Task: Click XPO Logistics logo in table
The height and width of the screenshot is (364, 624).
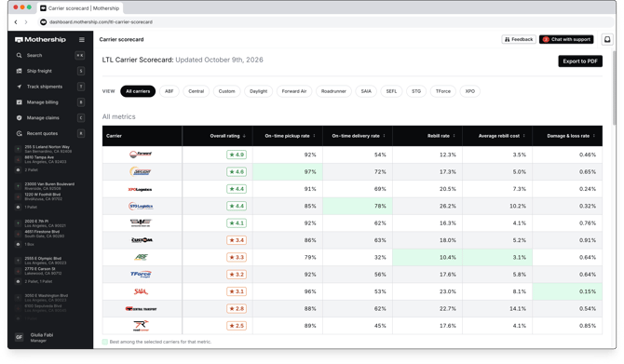Action: [x=140, y=189]
